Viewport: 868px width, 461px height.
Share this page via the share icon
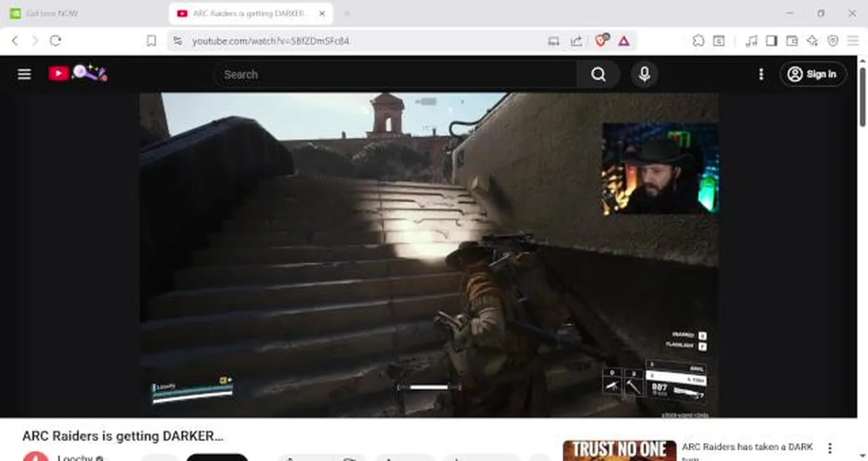577,41
